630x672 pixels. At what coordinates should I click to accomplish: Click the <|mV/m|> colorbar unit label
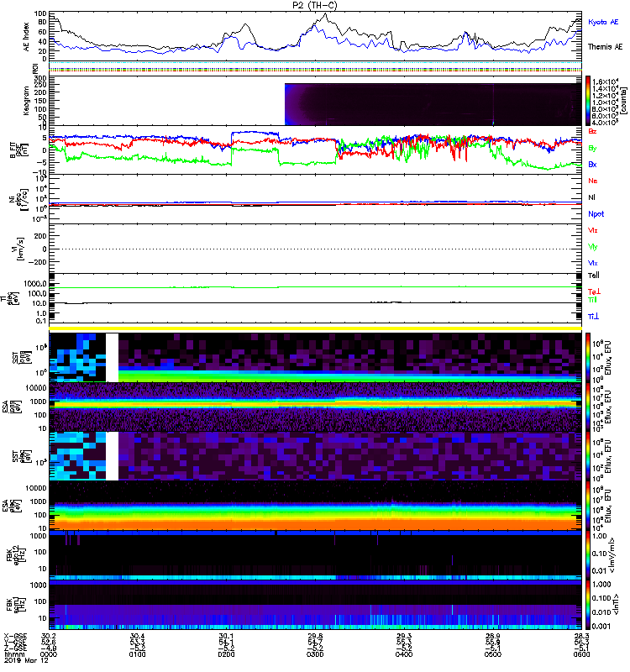point(613,555)
